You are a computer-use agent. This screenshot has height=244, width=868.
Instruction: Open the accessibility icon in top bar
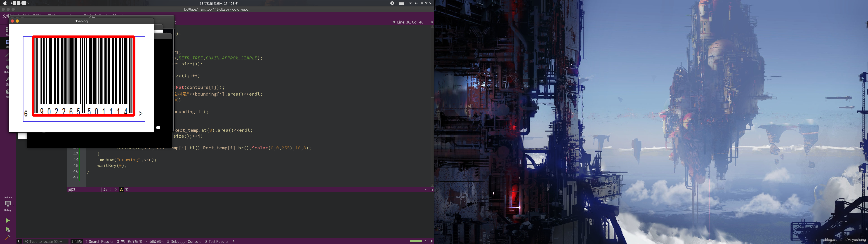[x=392, y=3]
